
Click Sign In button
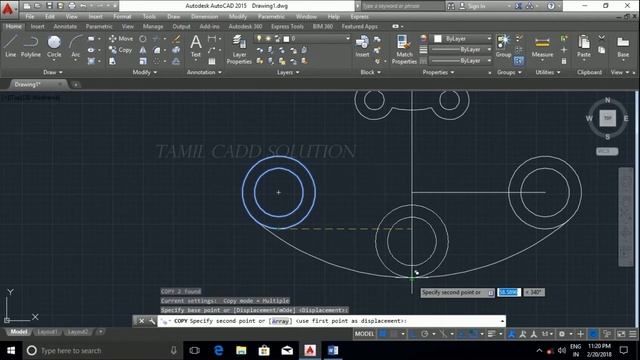pos(477,6)
